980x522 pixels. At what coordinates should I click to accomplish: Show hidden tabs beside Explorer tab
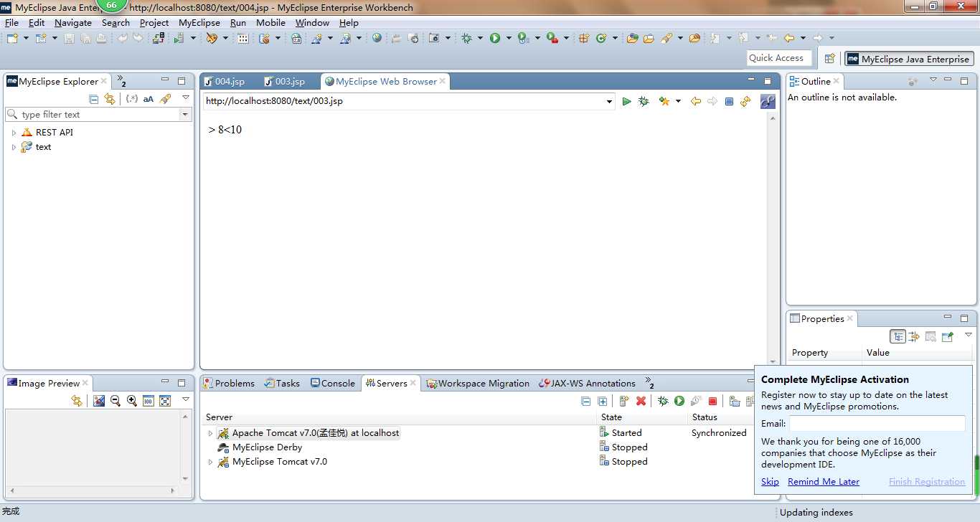(121, 81)
